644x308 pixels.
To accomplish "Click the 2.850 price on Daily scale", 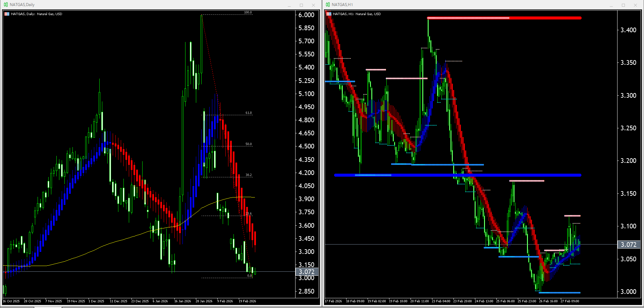I will (x=307, y=292).
